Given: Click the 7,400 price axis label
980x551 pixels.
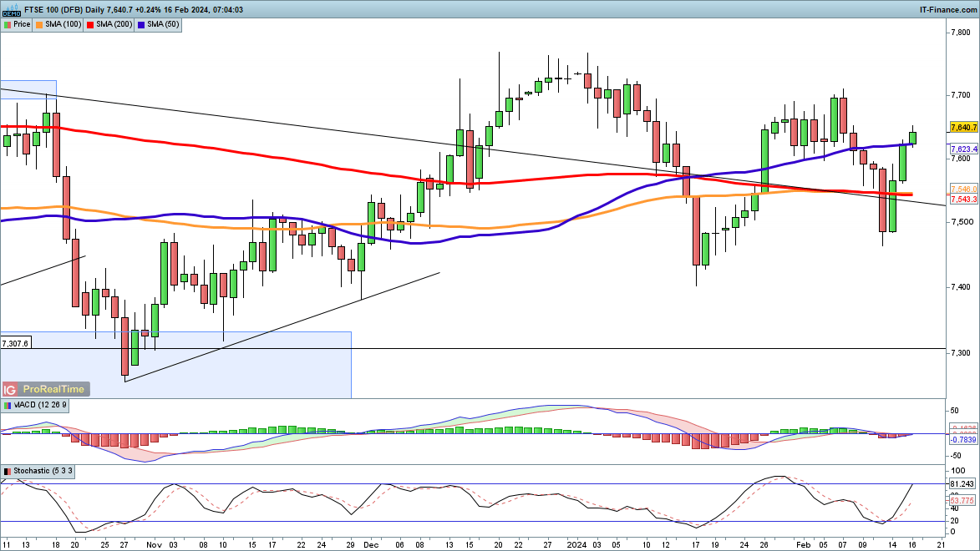Looking at the screenshot, I should (x=960, y=287).
